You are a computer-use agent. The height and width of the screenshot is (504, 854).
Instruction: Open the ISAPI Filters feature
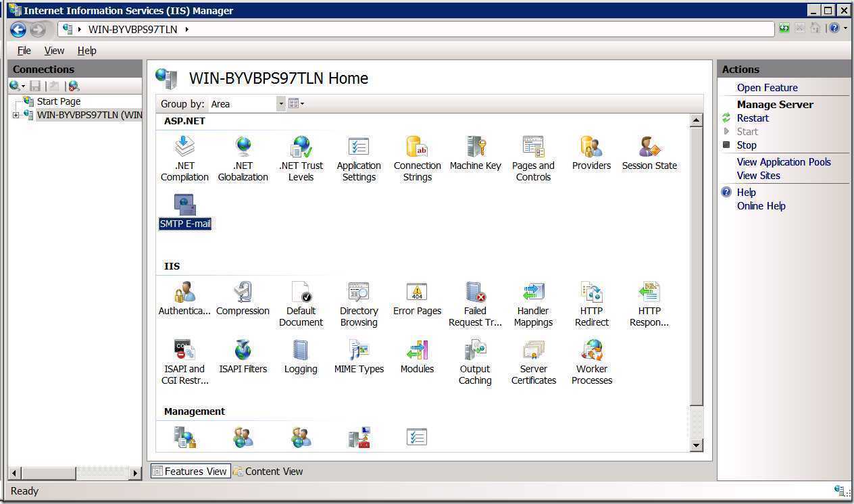(243, 357)
